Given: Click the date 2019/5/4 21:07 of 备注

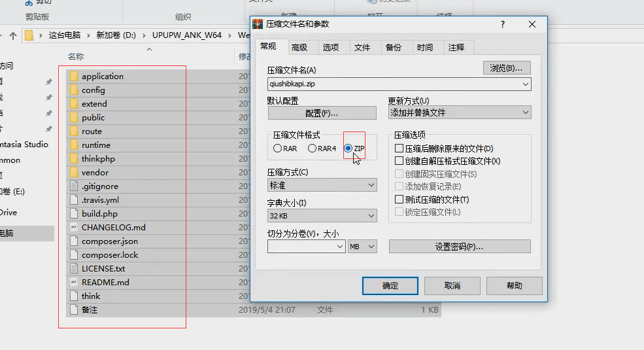Looking at the screenshot, I should tap(267, 309).
